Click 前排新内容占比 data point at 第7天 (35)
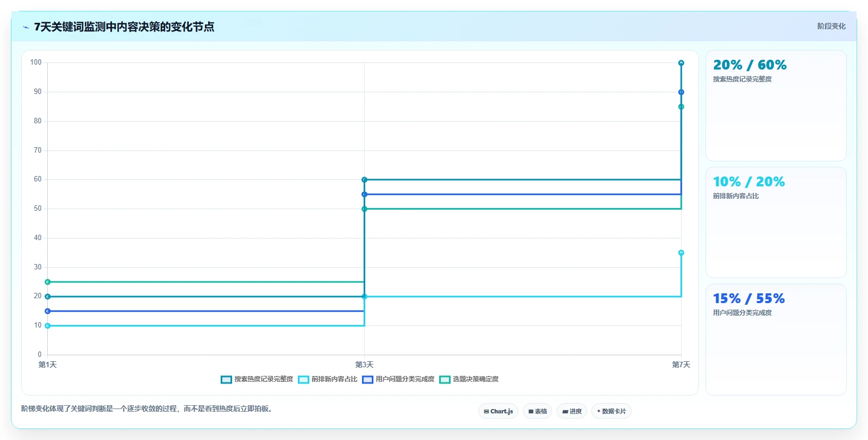The height and width of the screenshot is (440, 868). click(x=681, y=253)
